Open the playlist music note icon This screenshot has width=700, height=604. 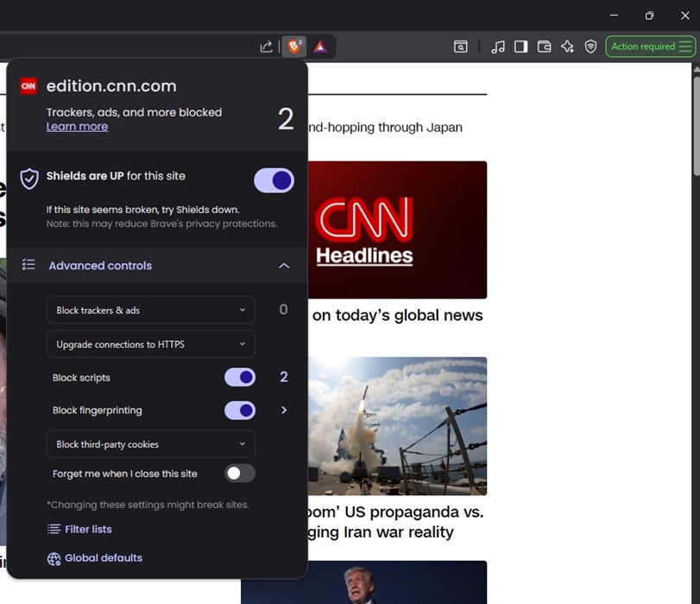pyautogui.click(x=498, y=47)
